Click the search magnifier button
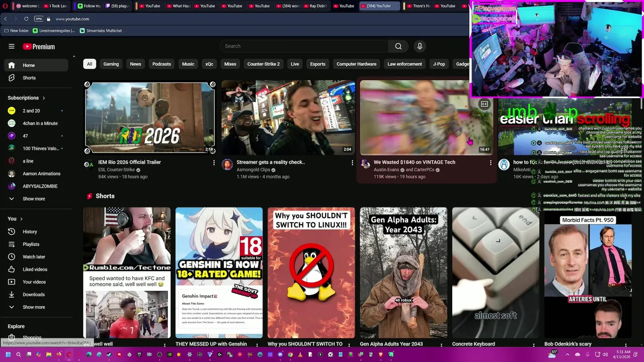The height and width of the screenshot is (362, 644). (398, 46)
